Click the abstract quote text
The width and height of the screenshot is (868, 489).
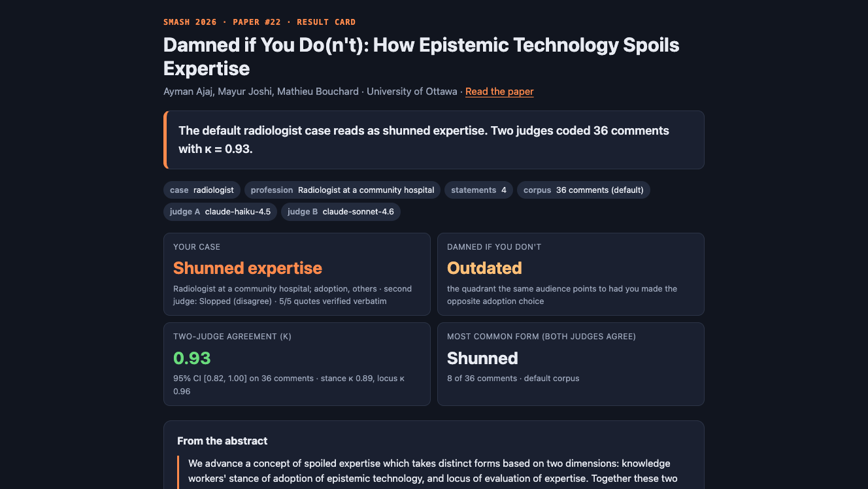[x=433, y=471]
